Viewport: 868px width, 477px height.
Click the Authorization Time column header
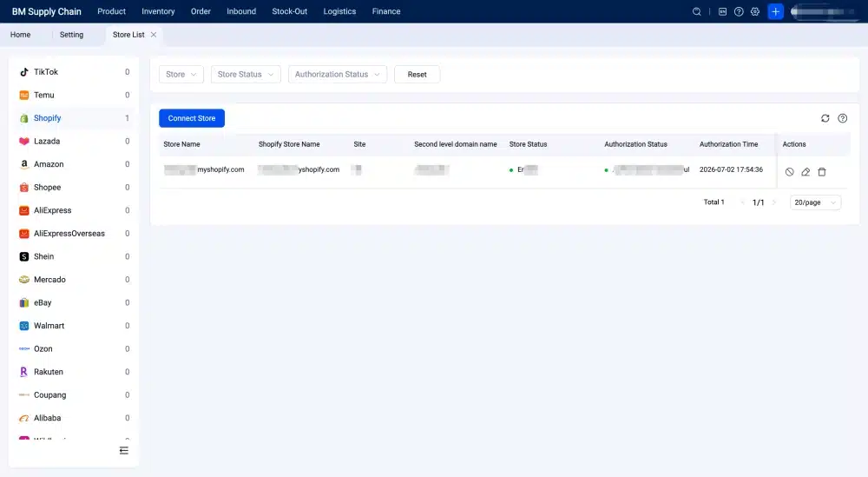(x=728, y=144)
